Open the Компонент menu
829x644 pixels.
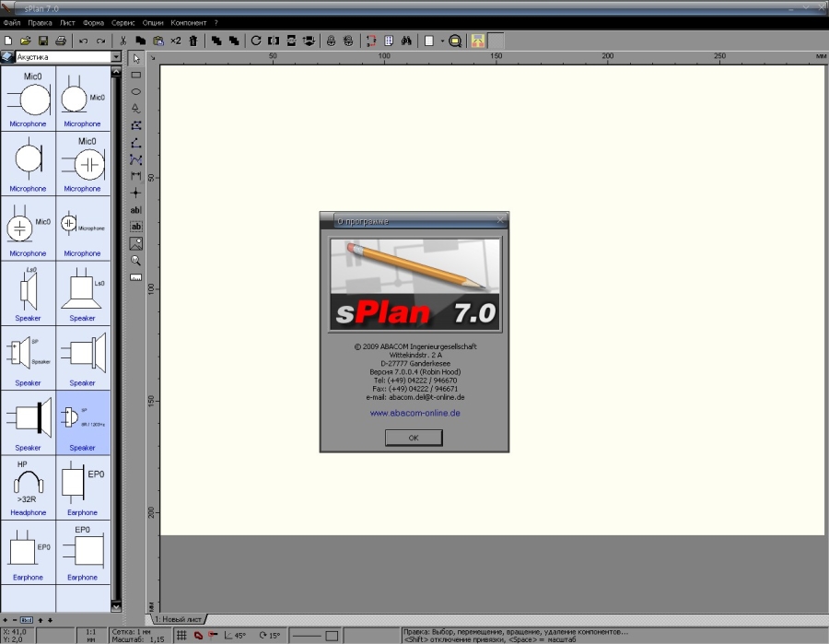(x=188, y=23)
